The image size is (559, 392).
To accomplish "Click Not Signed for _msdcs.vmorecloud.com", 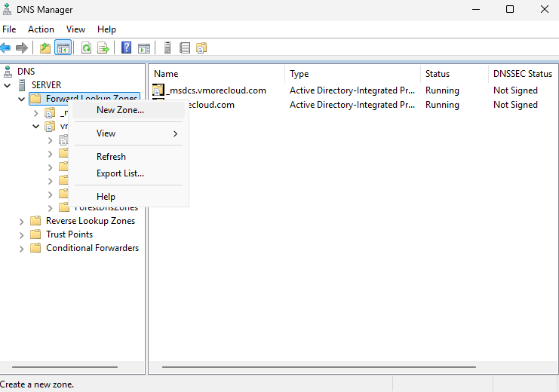I will click(x=515, y=90).
